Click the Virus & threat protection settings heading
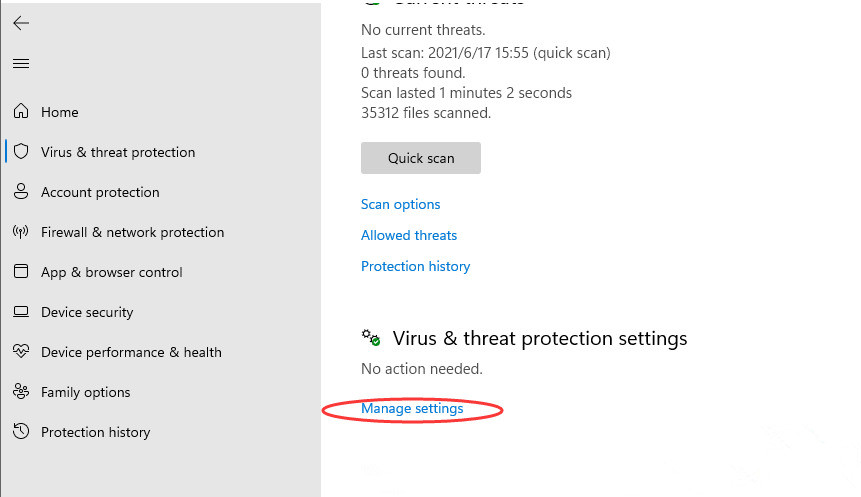The width and height of the screenshot is (861, 497). click(x=540, y=338)
